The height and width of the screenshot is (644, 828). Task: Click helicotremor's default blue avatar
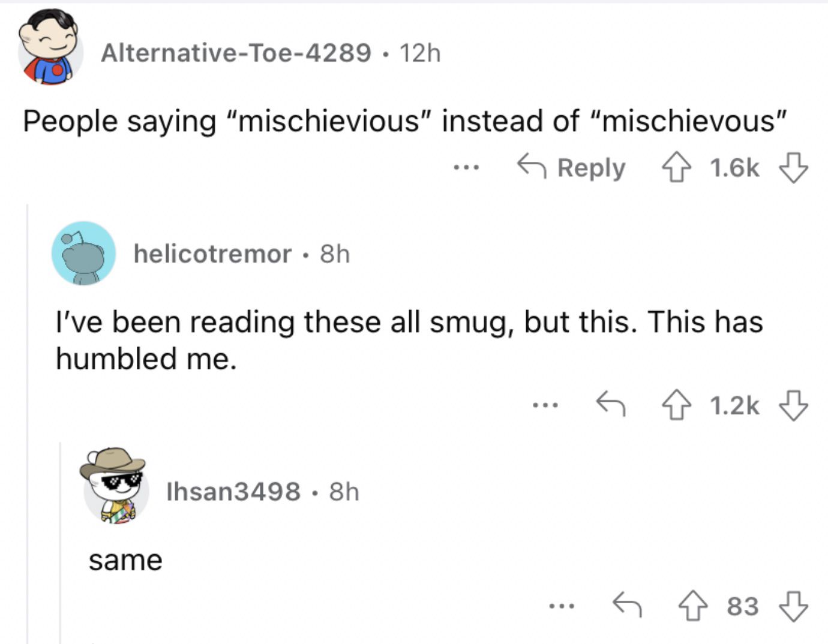pos(83,253)
